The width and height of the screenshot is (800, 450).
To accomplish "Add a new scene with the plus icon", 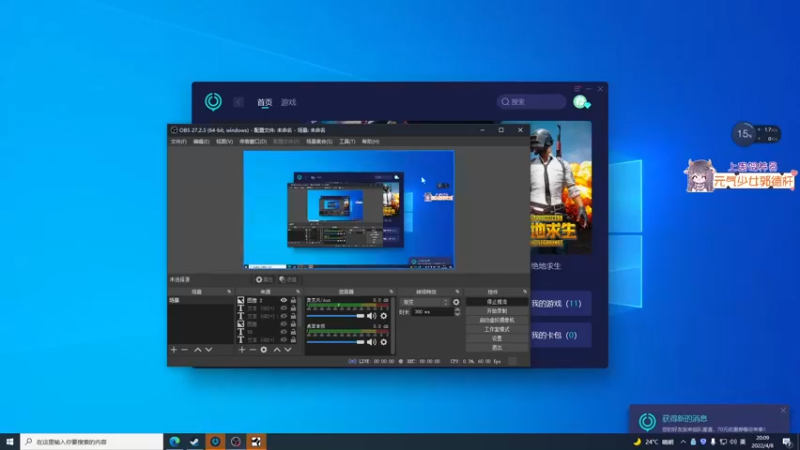I will [x=173, y=350].
